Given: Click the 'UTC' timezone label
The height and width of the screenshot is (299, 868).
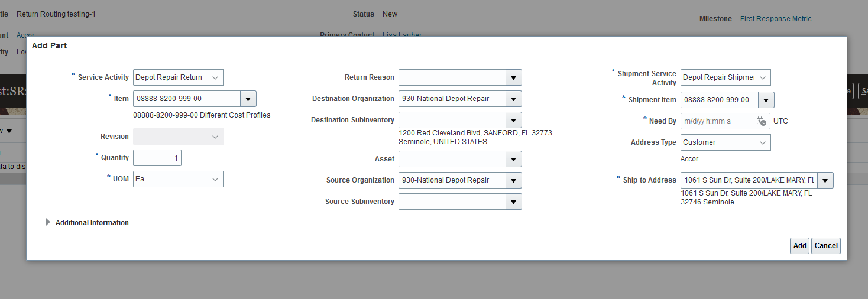Looking at the screenshot, I should (x=780, y=121).
